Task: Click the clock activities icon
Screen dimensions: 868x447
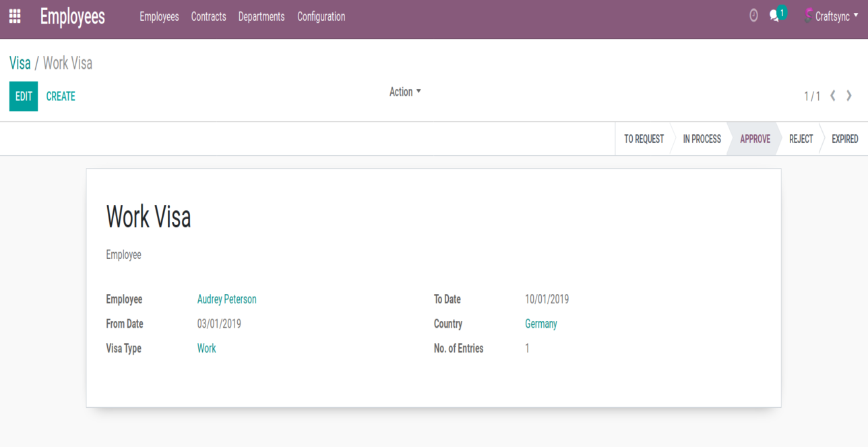Action: coord(753,16)
